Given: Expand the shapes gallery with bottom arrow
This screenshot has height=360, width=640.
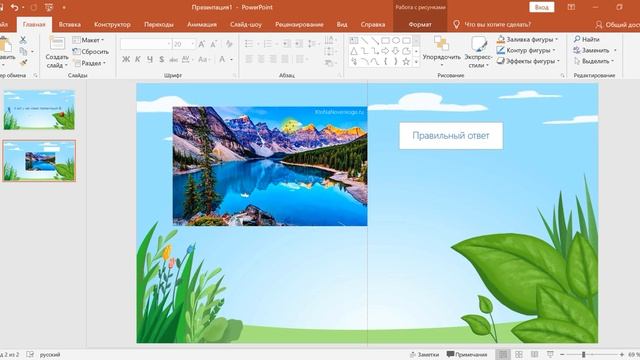Looking at the screenshot, I should pos(416,62).
